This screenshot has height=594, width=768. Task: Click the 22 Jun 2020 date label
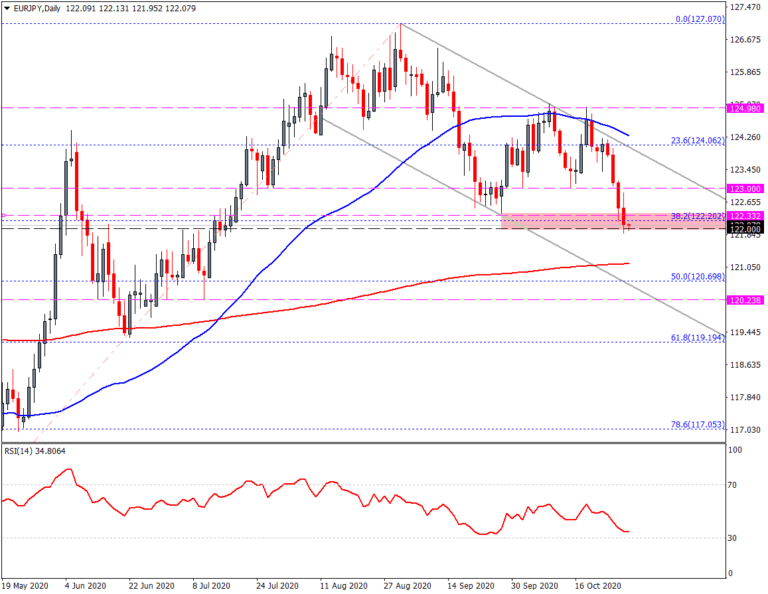(x=151, y=586)
